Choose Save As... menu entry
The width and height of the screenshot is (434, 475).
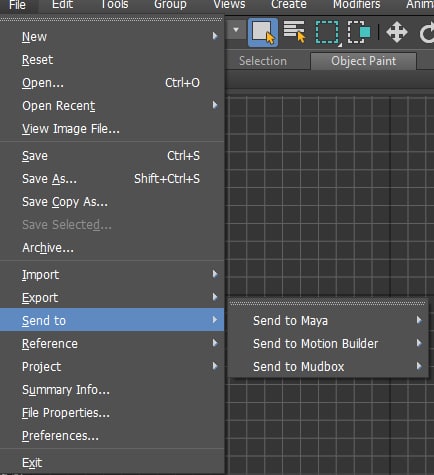pyautogui.click(x=112, y=179)
